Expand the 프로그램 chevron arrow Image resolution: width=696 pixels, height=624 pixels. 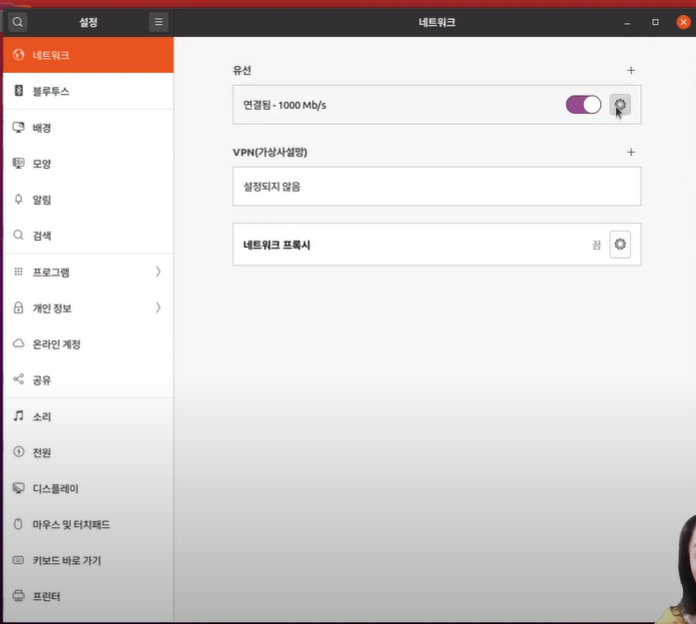(158, 272)
